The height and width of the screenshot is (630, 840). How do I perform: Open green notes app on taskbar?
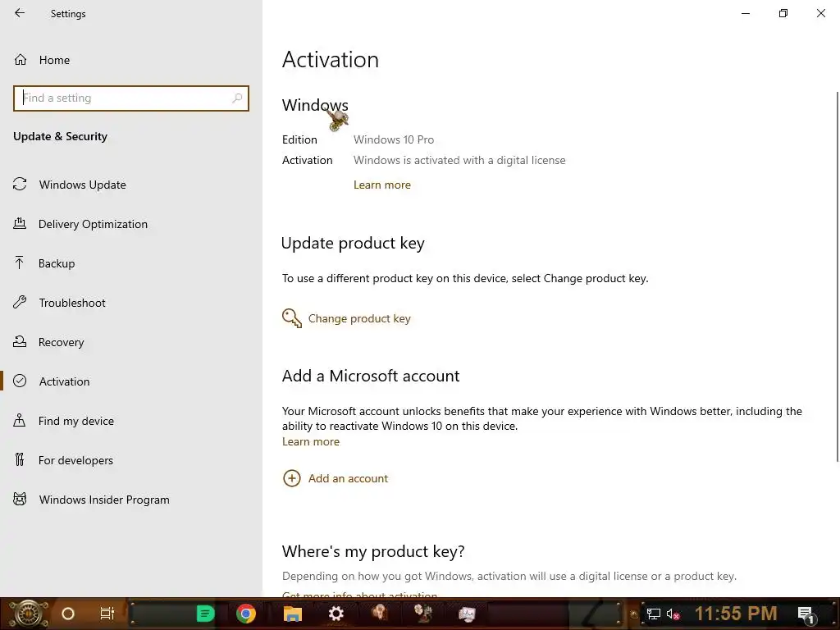point(205,614)
